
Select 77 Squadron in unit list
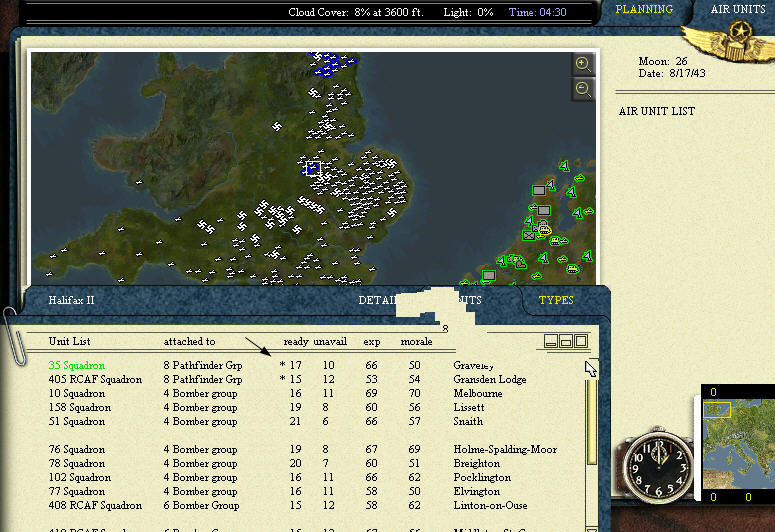[77, 491]
